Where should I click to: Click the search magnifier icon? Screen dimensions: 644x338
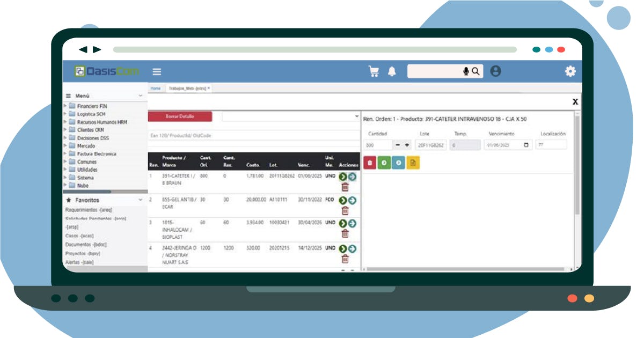pos(475,71)
